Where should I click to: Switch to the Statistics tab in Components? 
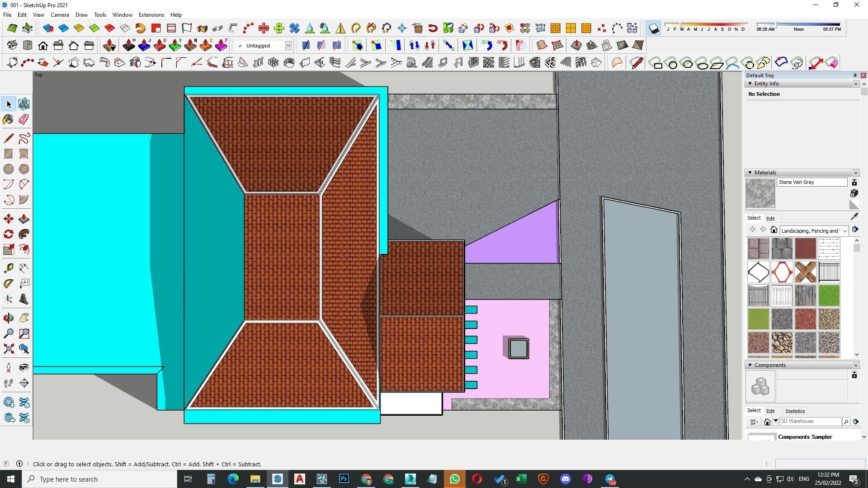point(795,411)
